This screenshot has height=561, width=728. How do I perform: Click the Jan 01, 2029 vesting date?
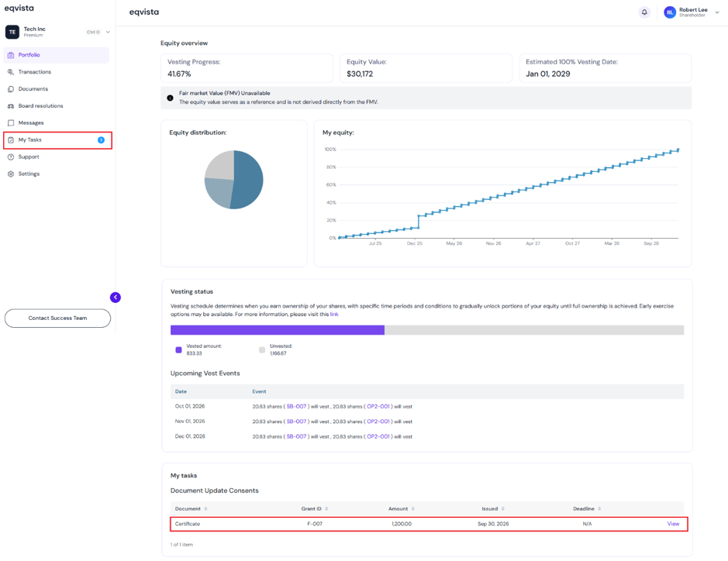[x=548, y=74]
